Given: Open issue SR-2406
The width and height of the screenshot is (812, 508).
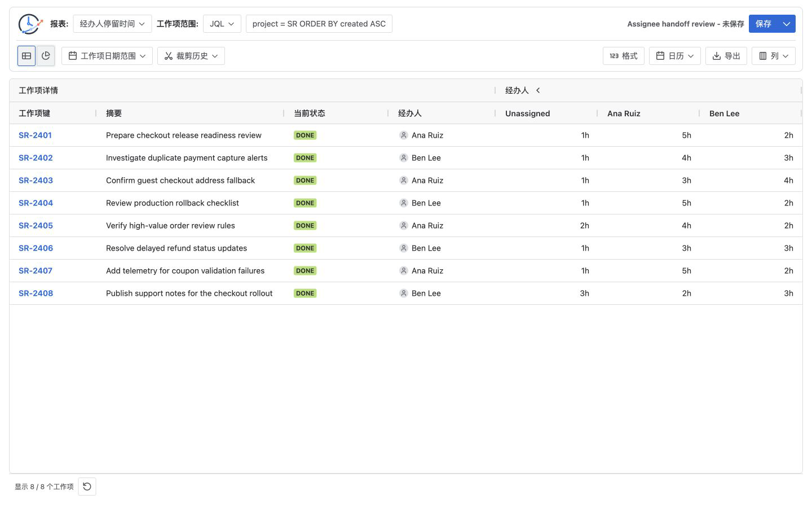Looking at the screenshot, I should click(x=36, y=248).
